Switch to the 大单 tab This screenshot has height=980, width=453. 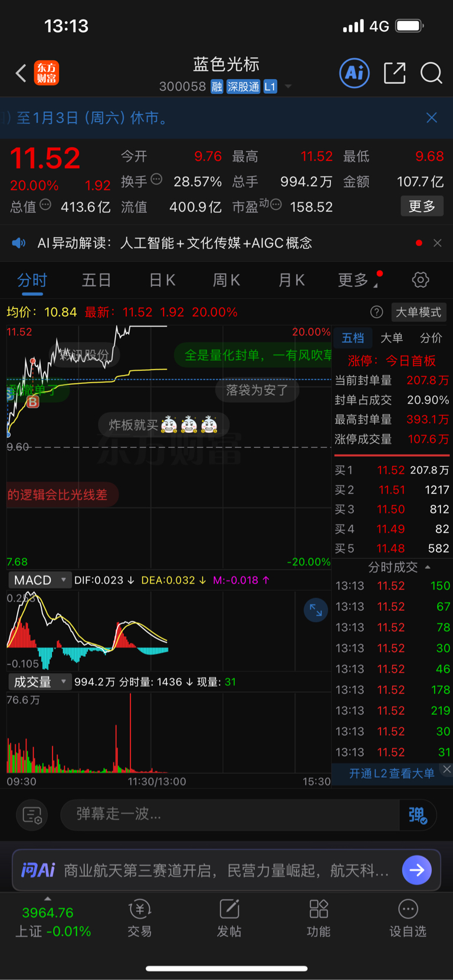point(392,338)
